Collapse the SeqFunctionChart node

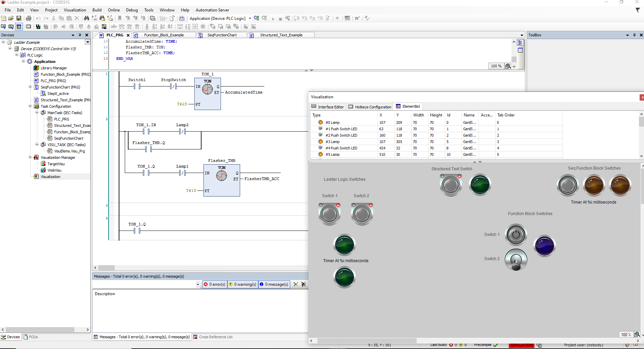pos(30,87)
